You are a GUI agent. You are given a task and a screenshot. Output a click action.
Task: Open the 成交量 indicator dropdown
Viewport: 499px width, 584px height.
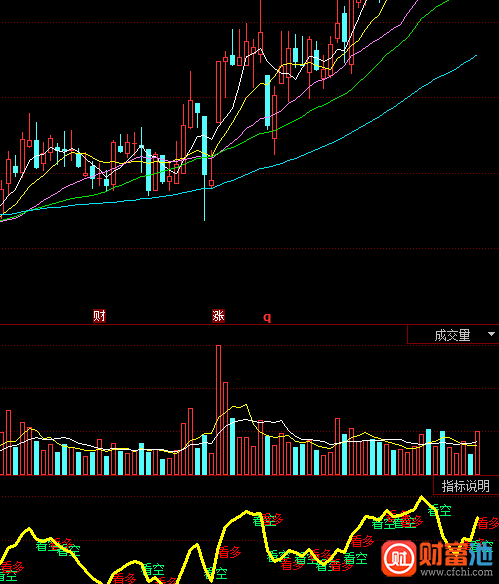point(453,334)
